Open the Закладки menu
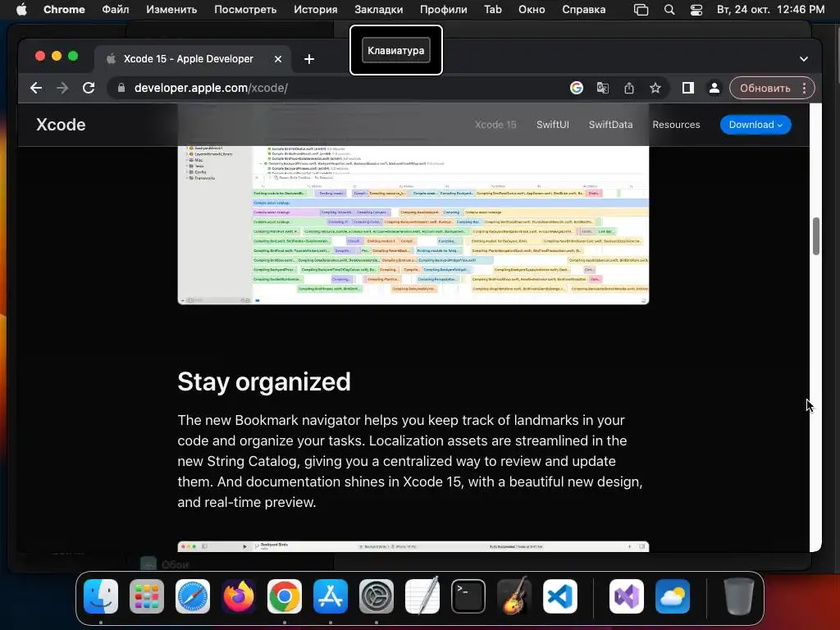Image resolution: width=840 pixels, height=630 pixels. click(379, 10)
